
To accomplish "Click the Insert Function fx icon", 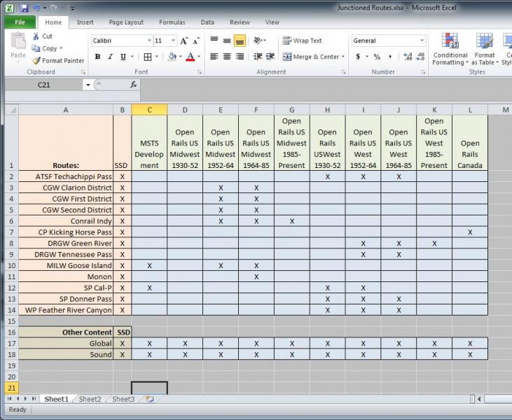I will tap(133, 85).
